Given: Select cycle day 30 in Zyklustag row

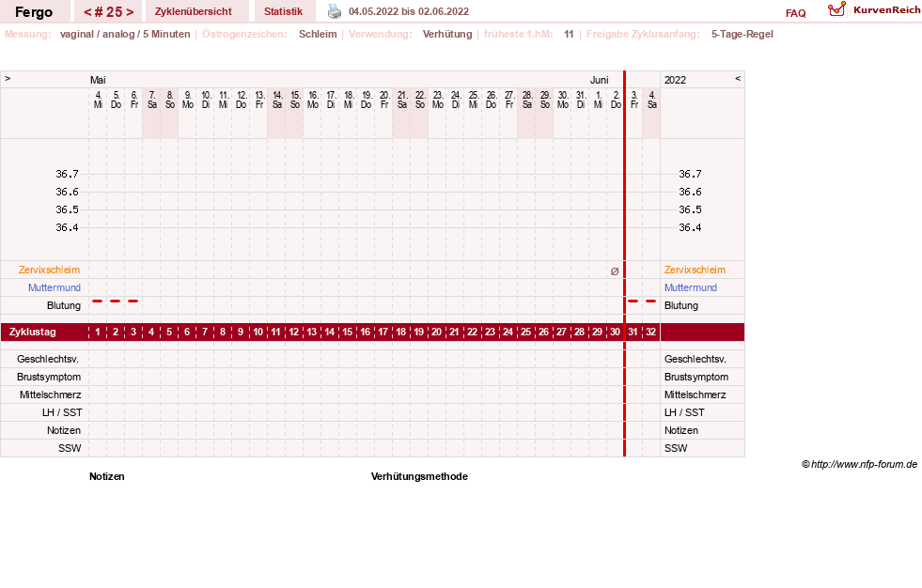Looking at the screenshot, I should (x=615, y=332).
